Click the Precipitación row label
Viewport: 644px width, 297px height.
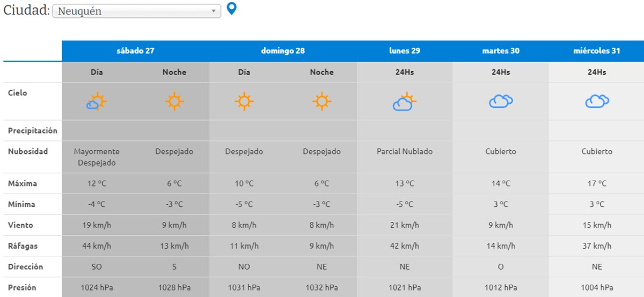click(32, 130)
